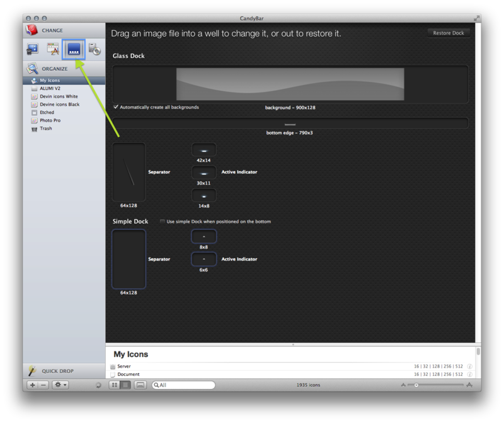Click the My Icons list heading

tap(131, 354)
